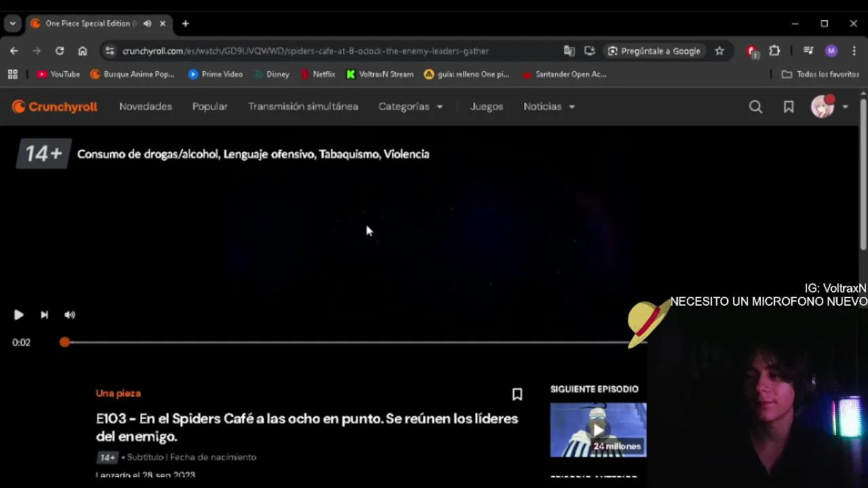Open the Prime Video bookmark
The image size is (868, 488).
pyautogui.click(x=215, y=75)
